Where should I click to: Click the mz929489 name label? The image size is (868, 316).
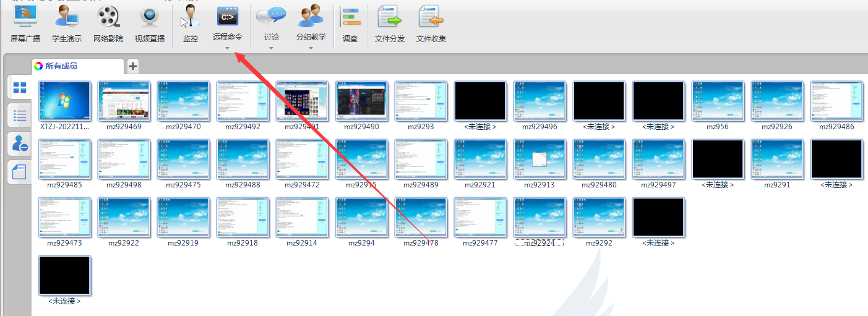coord(421,185)
